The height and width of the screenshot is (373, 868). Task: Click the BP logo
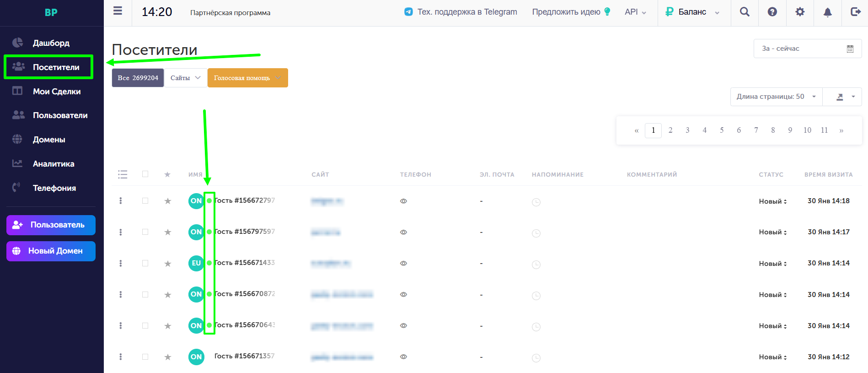pos(51,12)
